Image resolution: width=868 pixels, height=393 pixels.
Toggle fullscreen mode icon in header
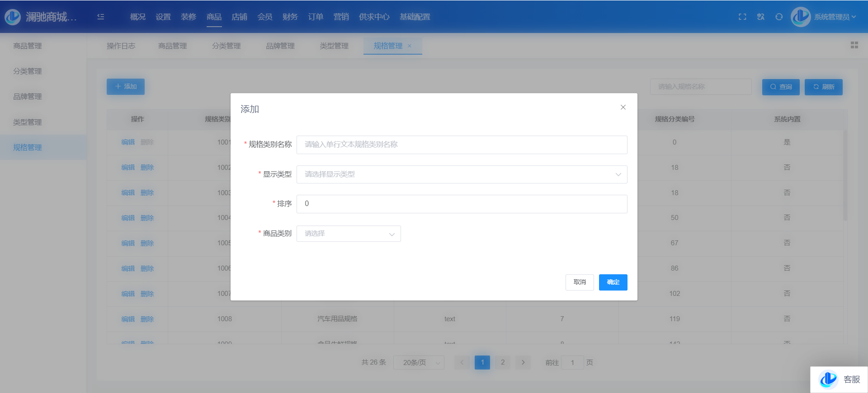tap(742, 17)
